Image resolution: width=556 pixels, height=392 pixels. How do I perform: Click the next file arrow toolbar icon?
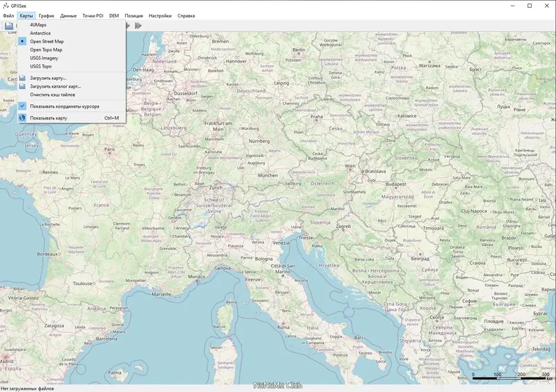[x=128, y=26]
